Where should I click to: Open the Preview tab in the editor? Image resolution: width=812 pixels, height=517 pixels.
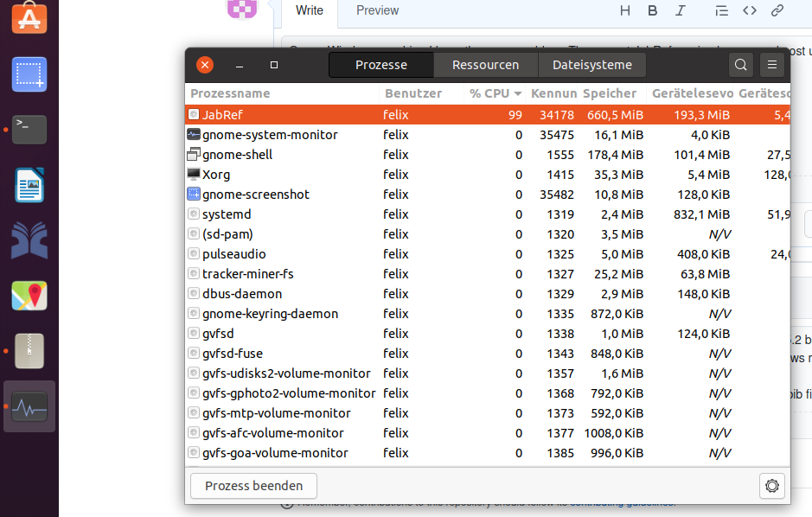pyautogui.click(x=378, y=11)
